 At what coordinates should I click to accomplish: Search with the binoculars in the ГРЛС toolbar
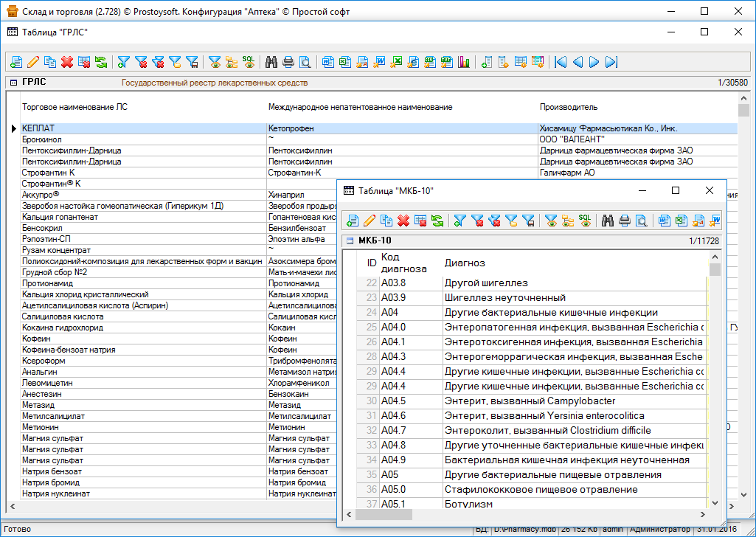(271, 62)
